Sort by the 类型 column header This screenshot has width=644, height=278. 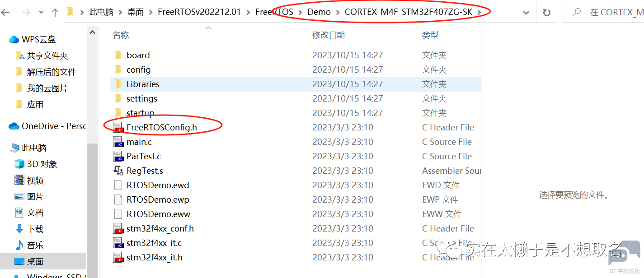pos(430,35)
